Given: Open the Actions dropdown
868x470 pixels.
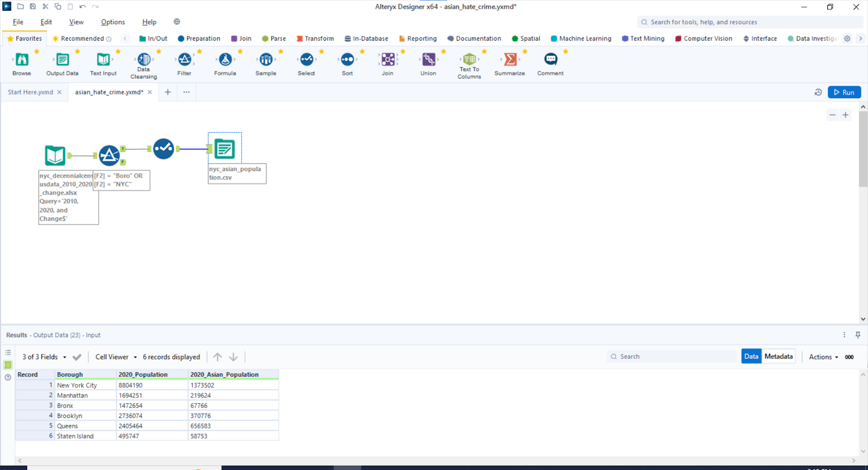Looking at the screenshot, I should pyautogui.click(x=824, y=357).
